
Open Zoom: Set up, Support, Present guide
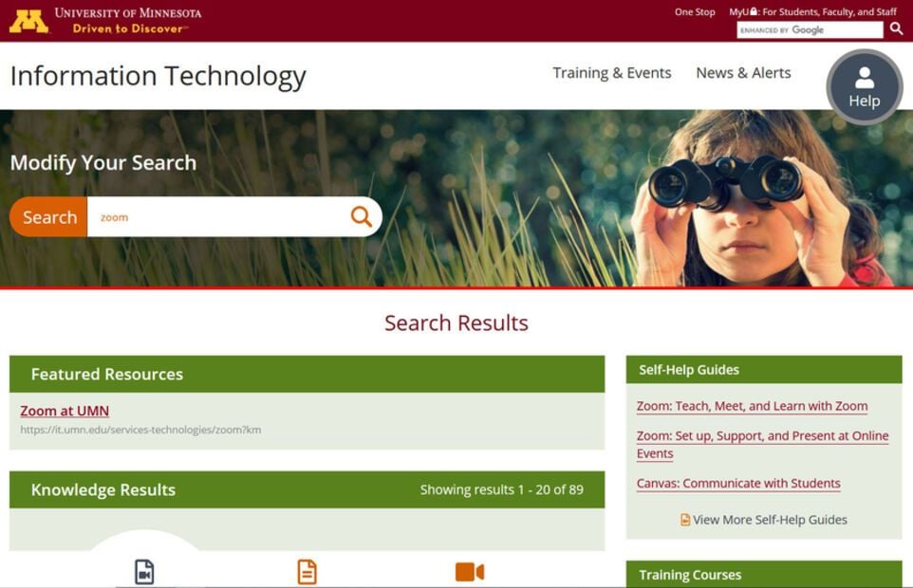pos(762,445)
